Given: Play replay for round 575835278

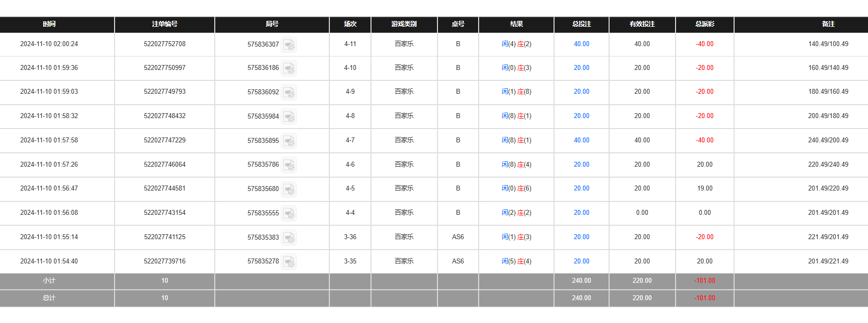Looking at the screenshot, I should tap(289, 261).
